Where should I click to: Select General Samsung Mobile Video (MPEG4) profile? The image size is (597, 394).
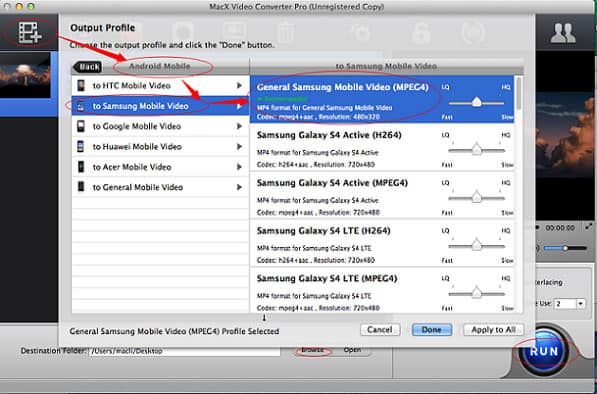pyautogui.click(x=382, y=99)
